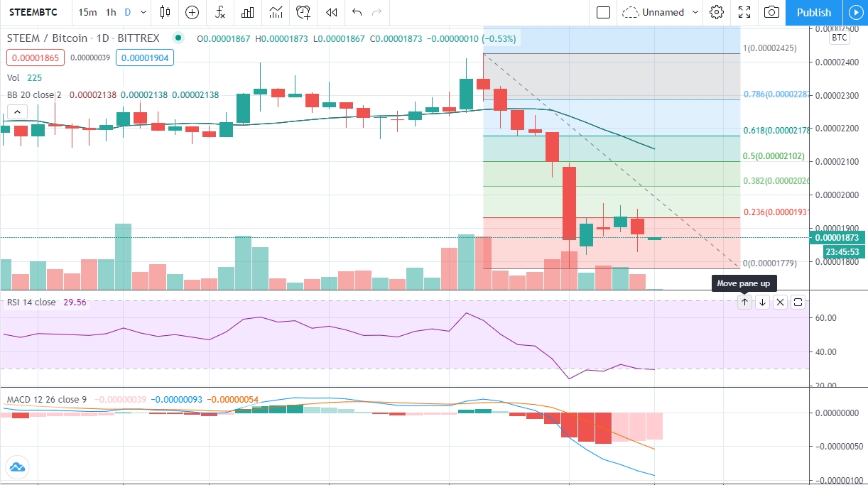The height and width of the screenshot is (485, 868).
Task: Switch to the 15m timeframe
Action: tap(87, 12)
